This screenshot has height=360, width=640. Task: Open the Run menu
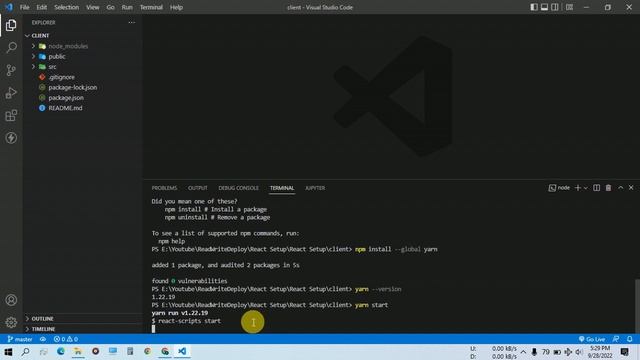[x=127, y=7]
